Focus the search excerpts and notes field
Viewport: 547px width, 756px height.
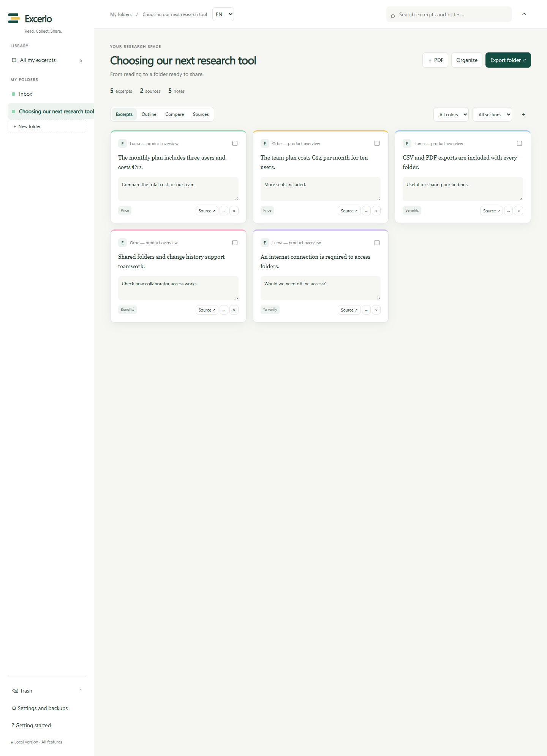point(449,14)
